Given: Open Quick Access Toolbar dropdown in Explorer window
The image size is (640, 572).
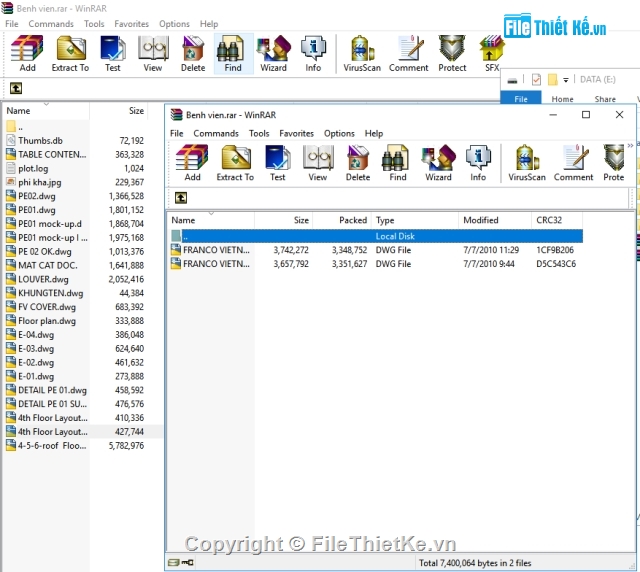Looking at the screenshot, I should [x=566, y=80].
